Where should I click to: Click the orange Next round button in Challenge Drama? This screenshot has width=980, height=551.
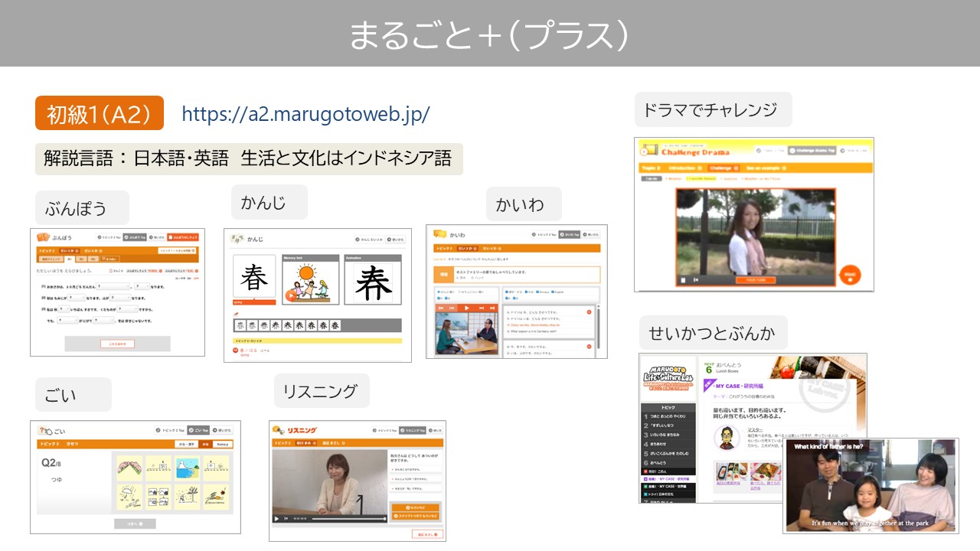[x=848, y=275]
